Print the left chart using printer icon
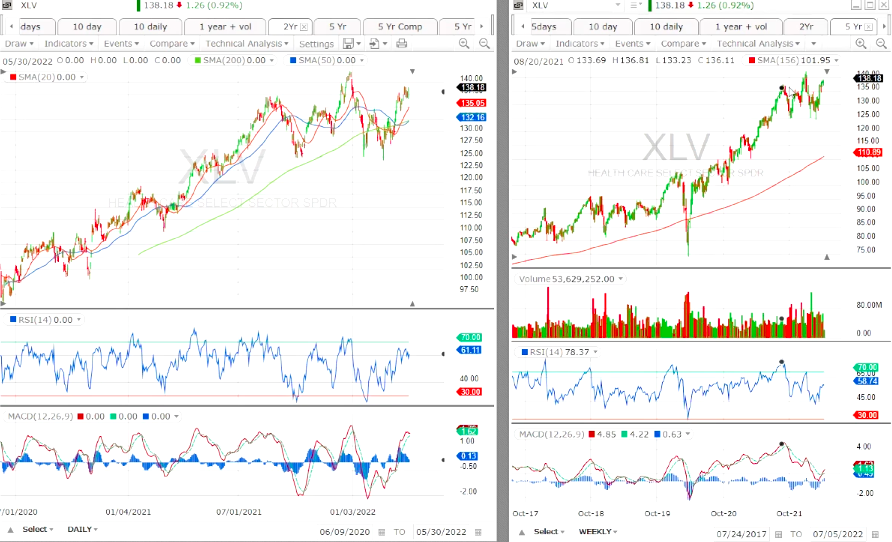 pos(401,43)
